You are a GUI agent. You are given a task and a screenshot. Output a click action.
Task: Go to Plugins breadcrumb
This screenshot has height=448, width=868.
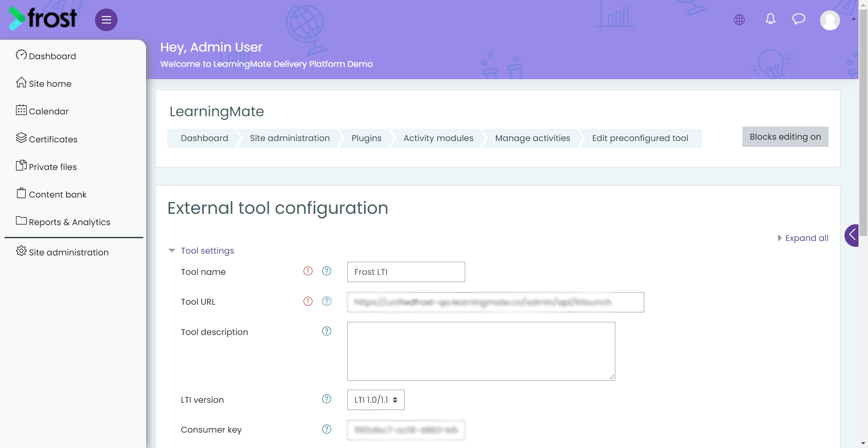tap(367, 138)
